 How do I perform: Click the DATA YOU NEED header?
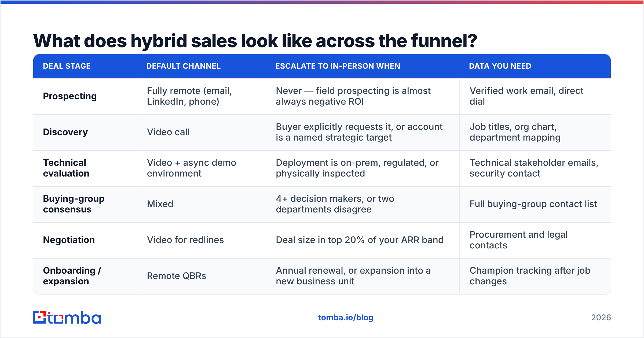(x=500, y=66)
